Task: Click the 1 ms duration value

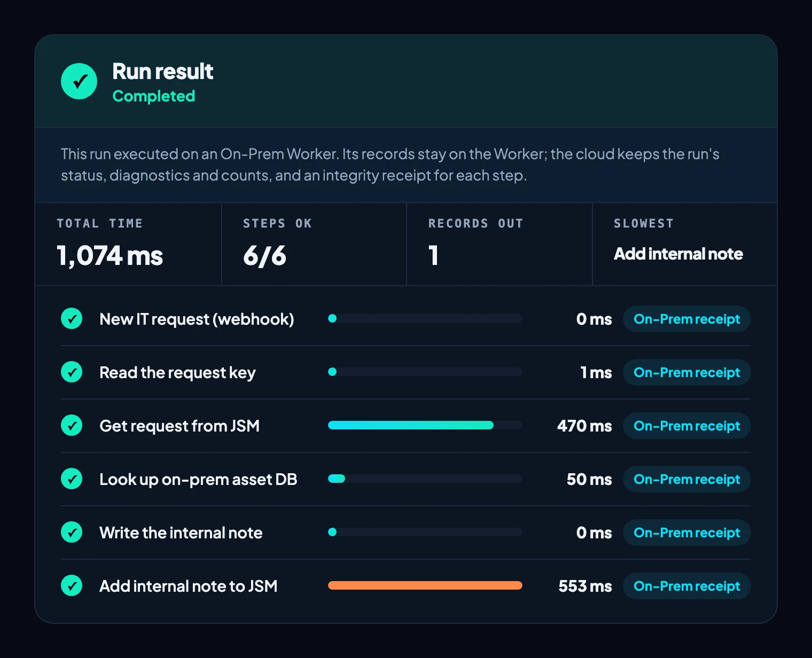Action: click(596, 372)
